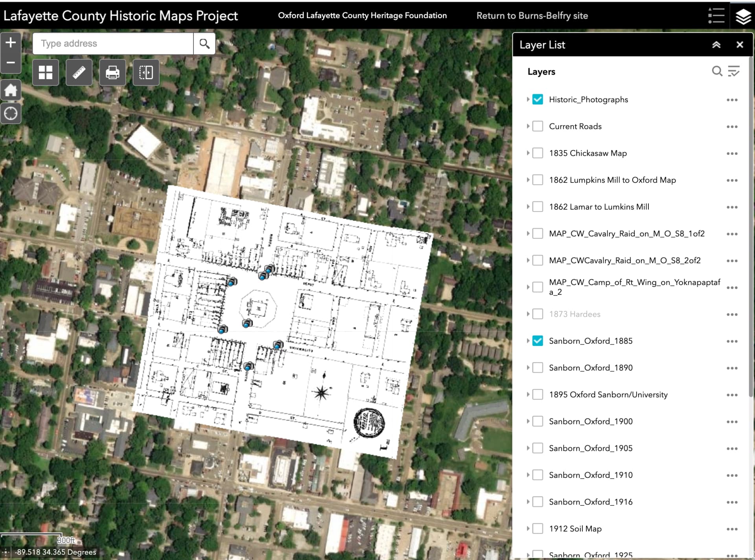
Task: Open the basemap gallery grid icon
Action: (x=46, y=72)
